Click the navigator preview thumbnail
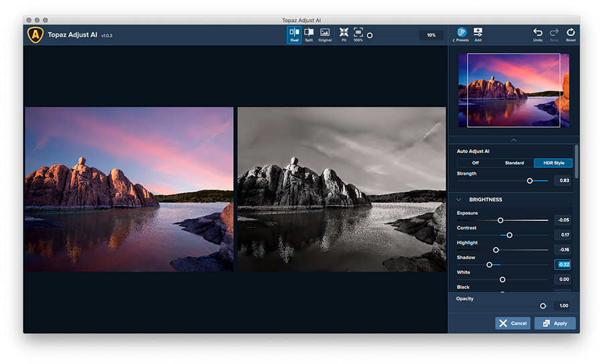 pyautogui.click(x=514, y=91)
